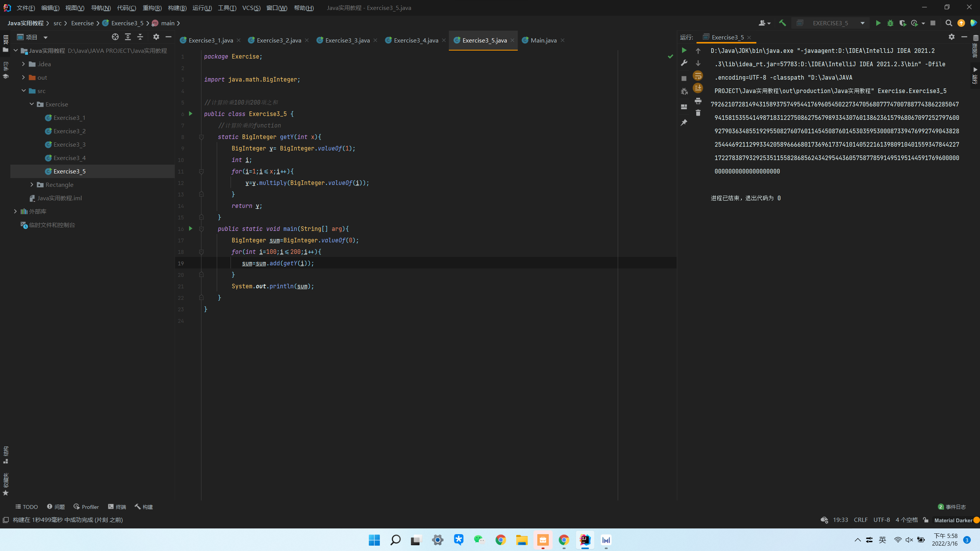This screenshot has width=980, height=551.
Task: Open Search Everywhere magnifier icon
Action: 949,23
